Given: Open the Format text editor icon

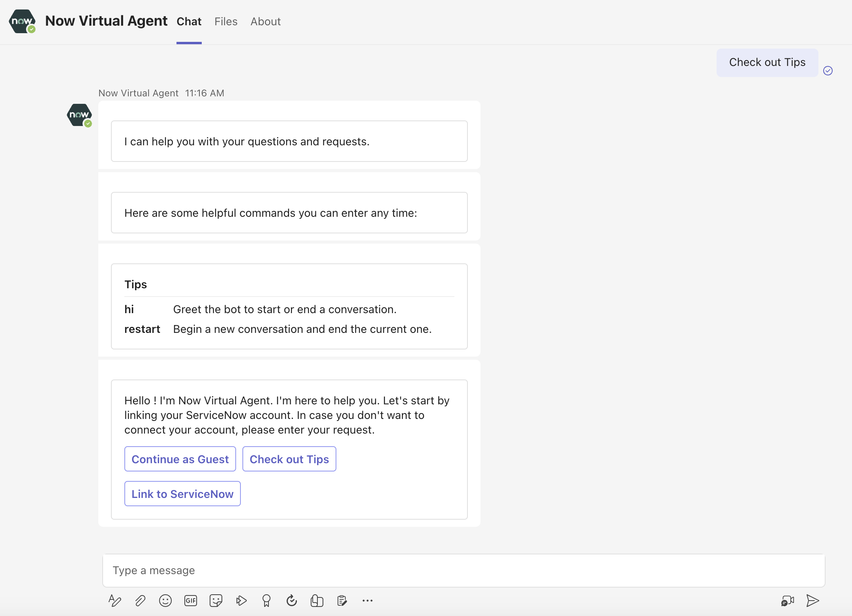Looking at the screenshot, I should click(x=114, y=601).
